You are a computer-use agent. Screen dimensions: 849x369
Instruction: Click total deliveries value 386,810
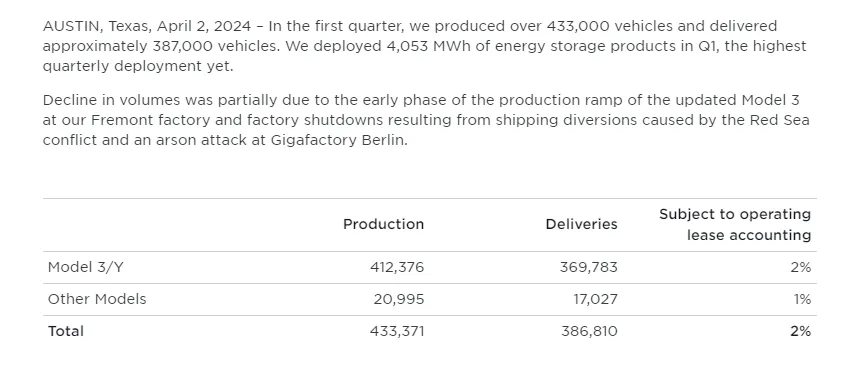tap(589, 331)
